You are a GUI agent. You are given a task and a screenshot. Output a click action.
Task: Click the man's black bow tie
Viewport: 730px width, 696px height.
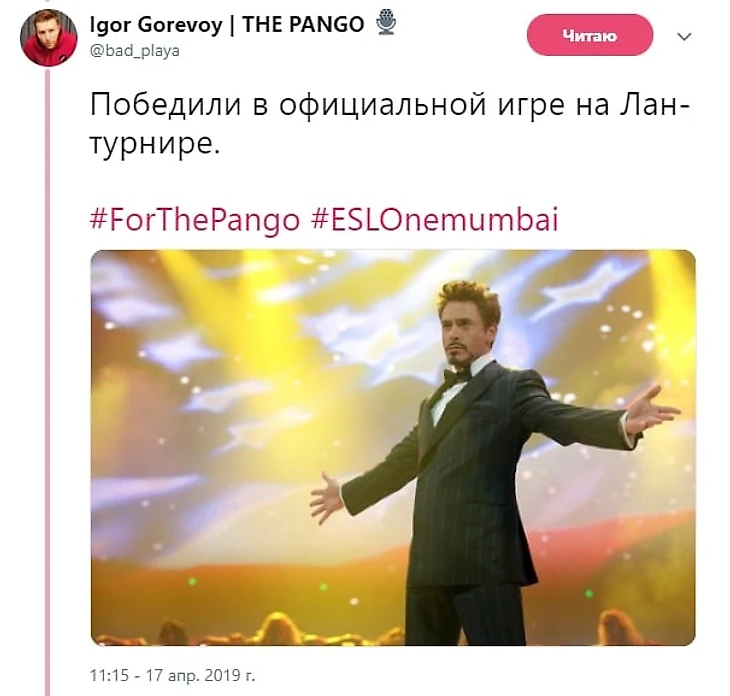coord(456,376)
